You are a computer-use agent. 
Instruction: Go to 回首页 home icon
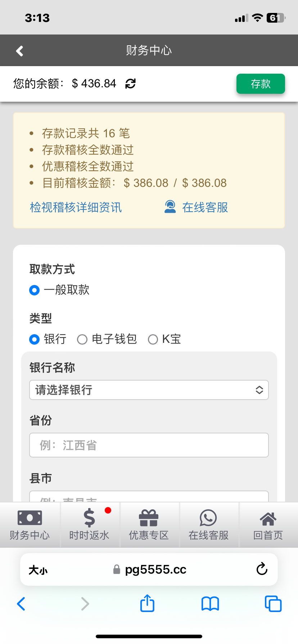[x=268, y=525]
